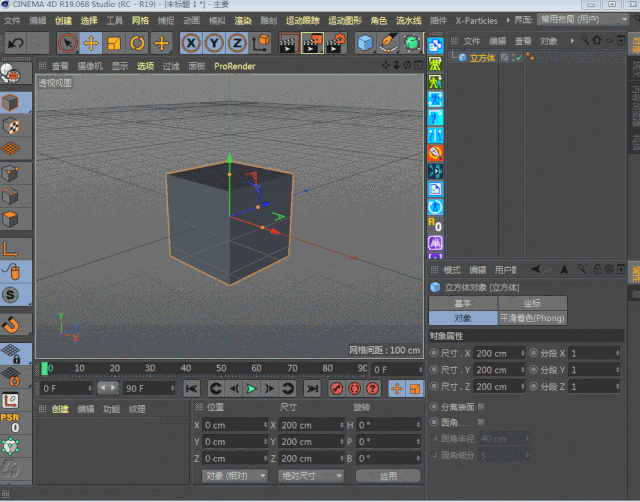This screenshot has height=502, width=640.
Task: Activate the Move tool
Action: (91, 43)
